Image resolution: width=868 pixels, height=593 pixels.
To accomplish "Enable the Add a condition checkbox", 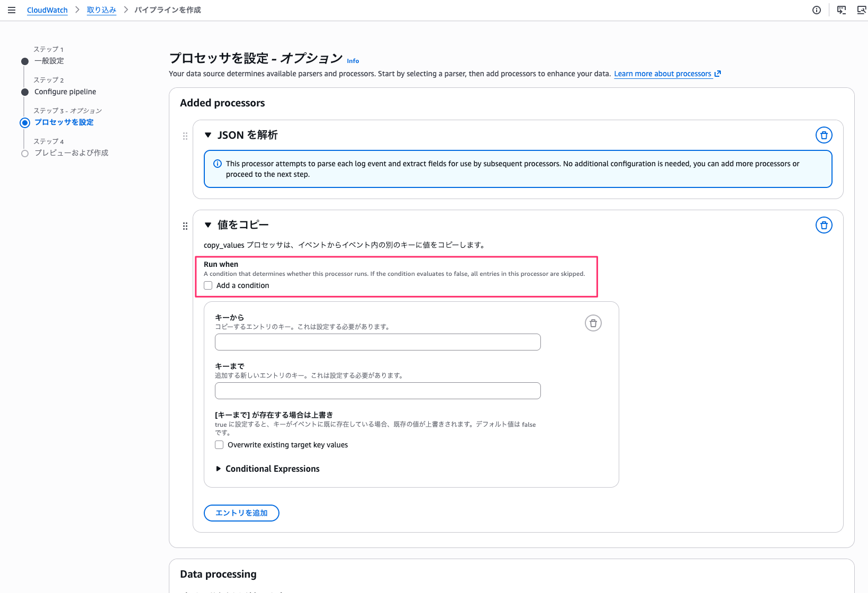I will 208,285.
